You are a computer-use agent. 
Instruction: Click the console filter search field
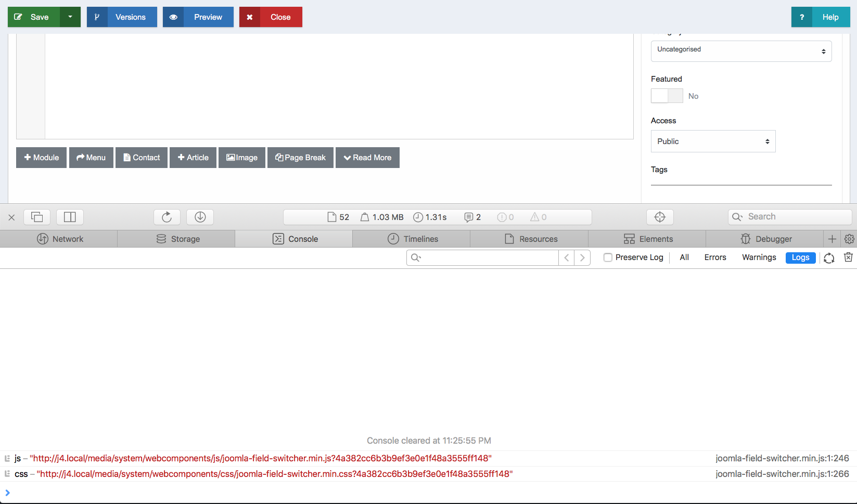pyautogui.click(x=482, y=257)
